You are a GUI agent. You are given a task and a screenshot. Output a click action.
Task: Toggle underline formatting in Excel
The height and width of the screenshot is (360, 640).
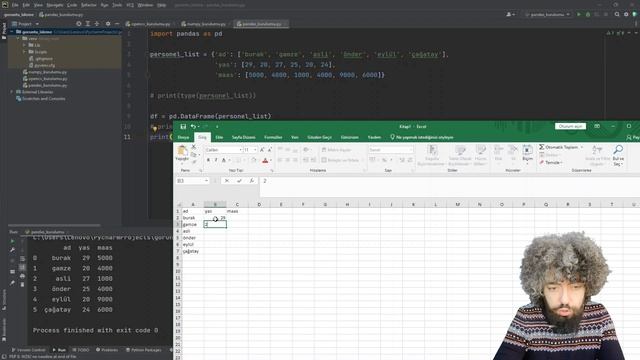[x=224, y=160]
